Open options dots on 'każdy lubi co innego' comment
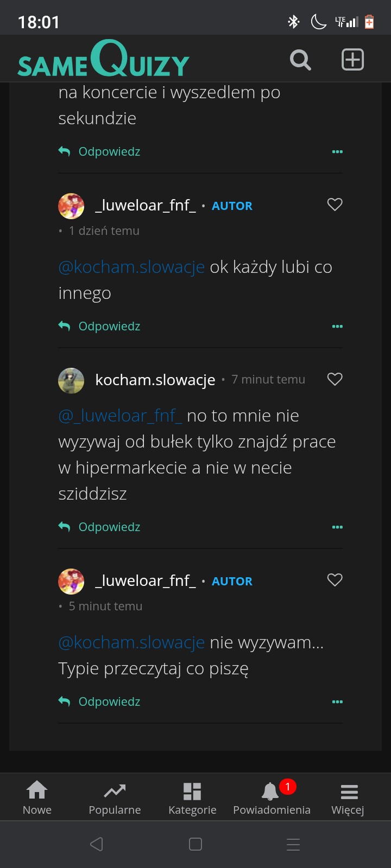The width and height of the screenshot is (391, 868). tap(337, 327)
